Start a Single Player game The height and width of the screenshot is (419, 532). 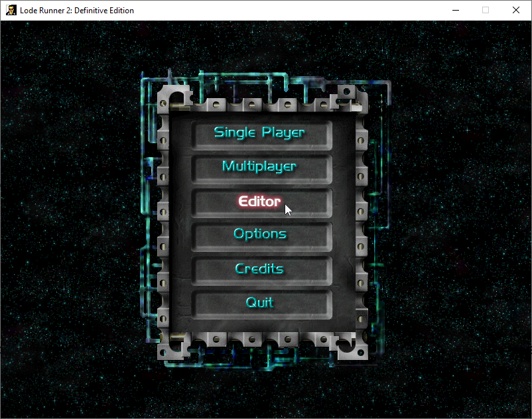[x=261, y=135]
